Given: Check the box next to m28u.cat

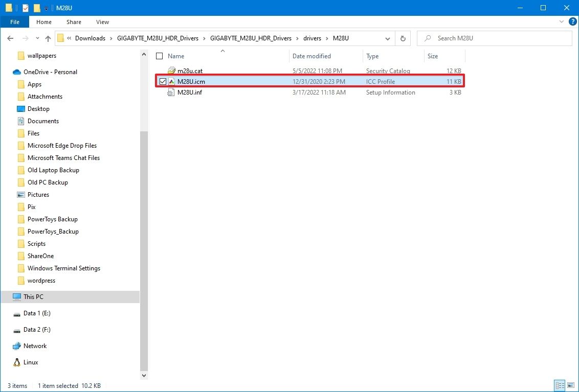Looking at the screenshot, I should point(163,71).
